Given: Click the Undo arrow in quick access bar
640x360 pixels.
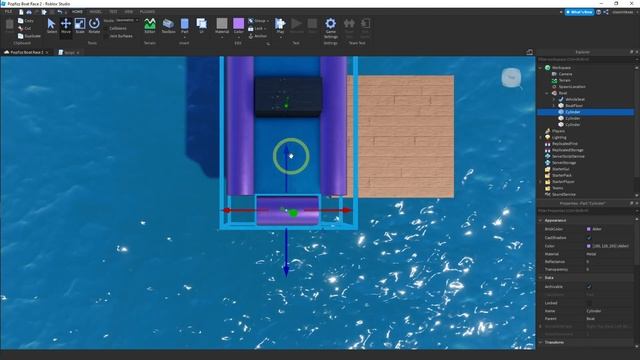Looking at the screenshot, I should point(60,12).
